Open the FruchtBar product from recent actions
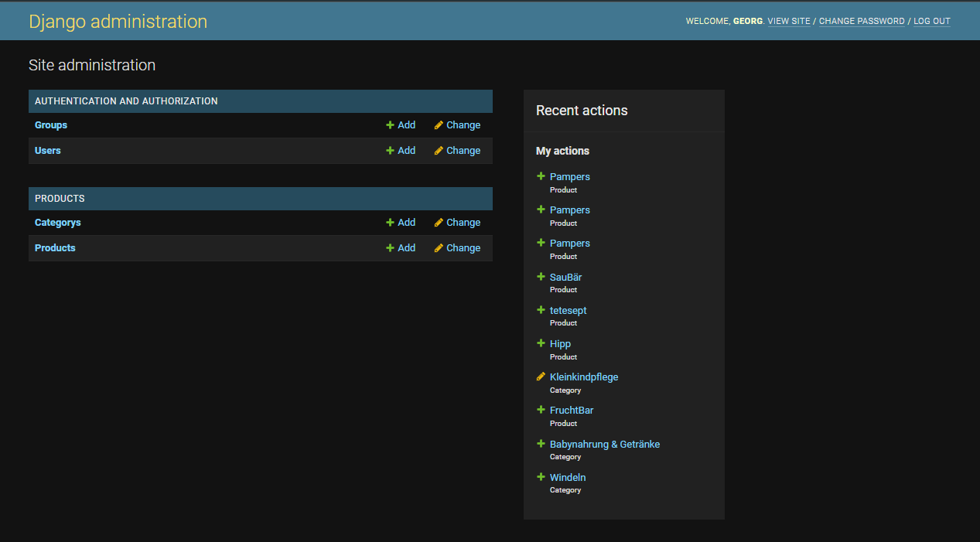Viewport: 980px width, 542px height. pyautogui.click(x=571, y=410)
